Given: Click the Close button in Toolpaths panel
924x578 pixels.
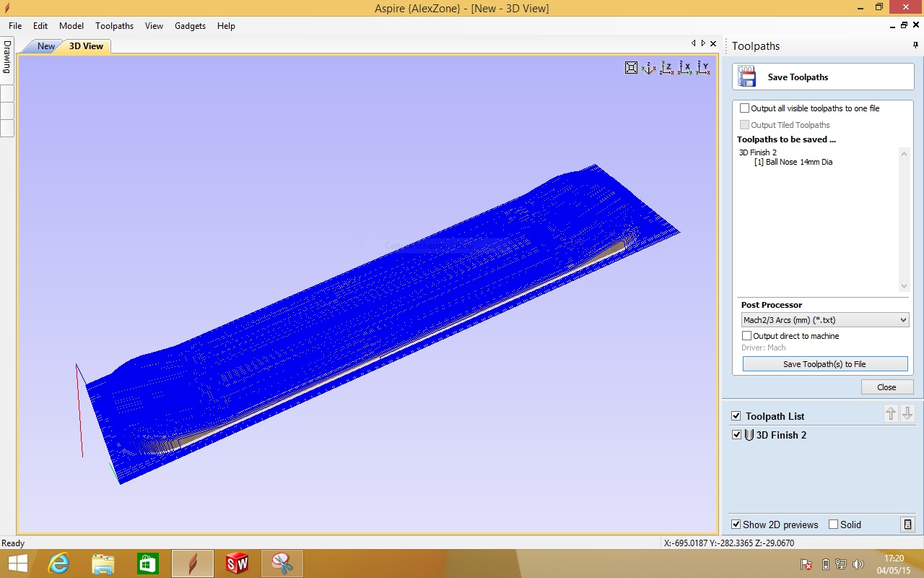Looking at the screenshot, I should [887, 387].
